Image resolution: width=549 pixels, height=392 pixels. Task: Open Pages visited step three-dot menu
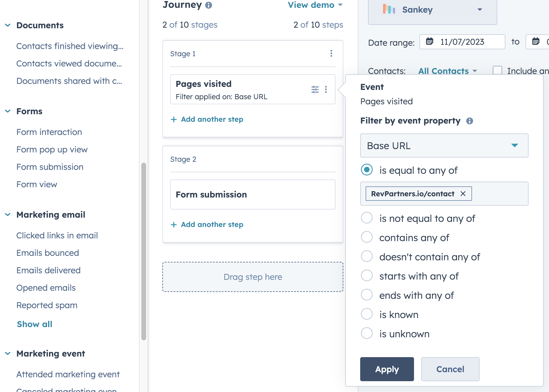coord(326,89)
